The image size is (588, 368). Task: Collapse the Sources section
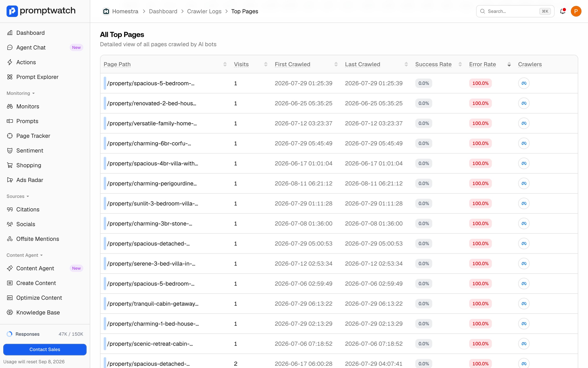click(x=18, y=196)
